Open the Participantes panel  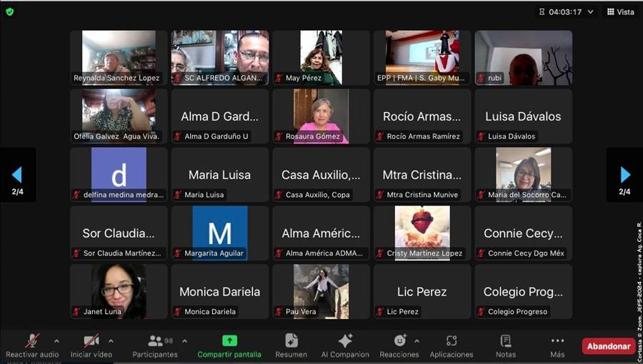(155, 346)
